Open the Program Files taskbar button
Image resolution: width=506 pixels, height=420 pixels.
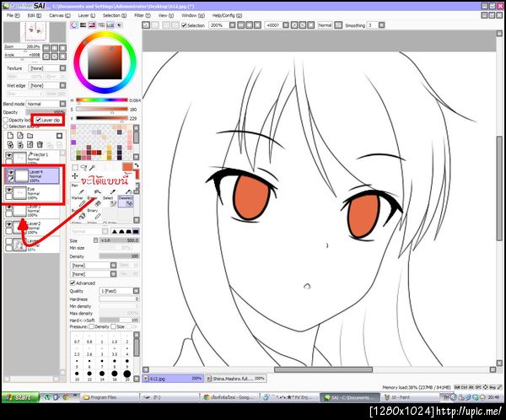110,397
